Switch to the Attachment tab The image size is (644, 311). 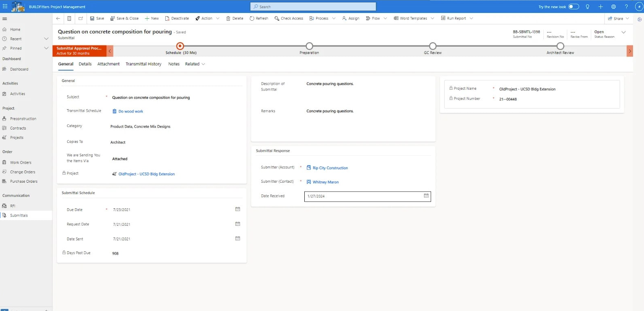[x=108, y=64]
